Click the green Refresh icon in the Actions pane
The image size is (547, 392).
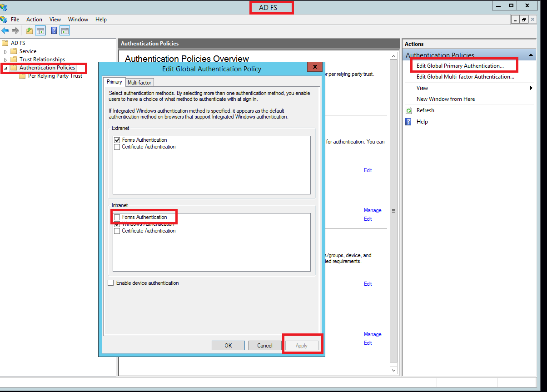pos(408,110)
